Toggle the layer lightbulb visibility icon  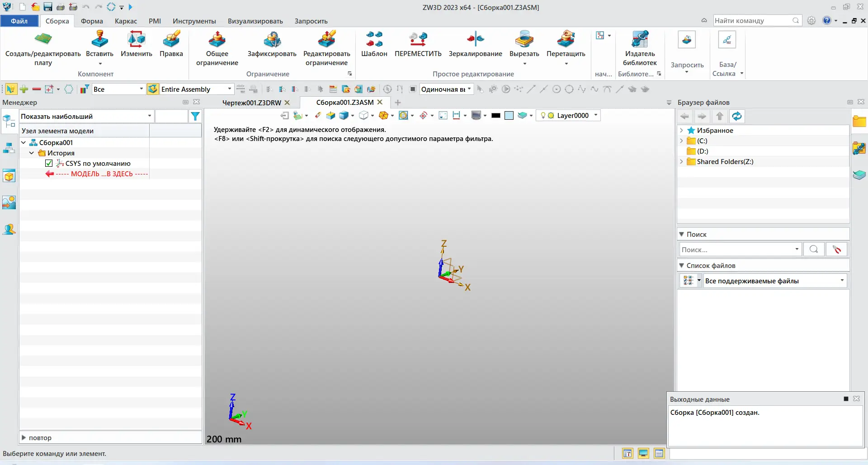click(x=543, y=116)
